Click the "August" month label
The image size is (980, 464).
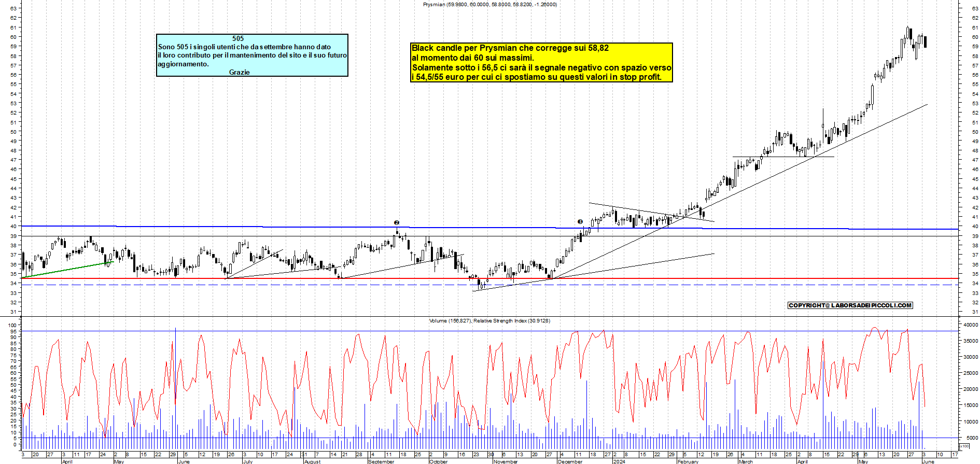[x=312, y=461]
